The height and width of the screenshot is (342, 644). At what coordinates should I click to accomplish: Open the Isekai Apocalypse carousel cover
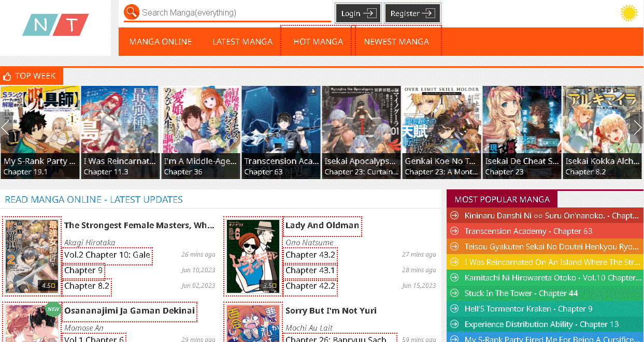(361, 132)
